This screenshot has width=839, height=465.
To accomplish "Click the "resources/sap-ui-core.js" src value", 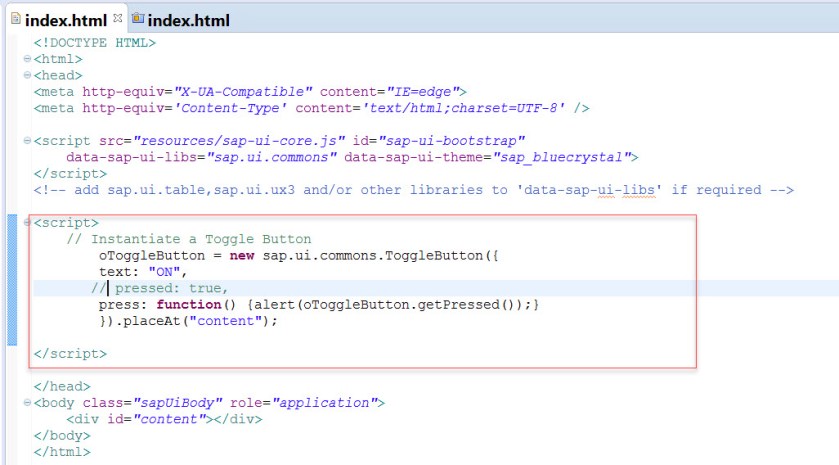I will coord(239,141).
